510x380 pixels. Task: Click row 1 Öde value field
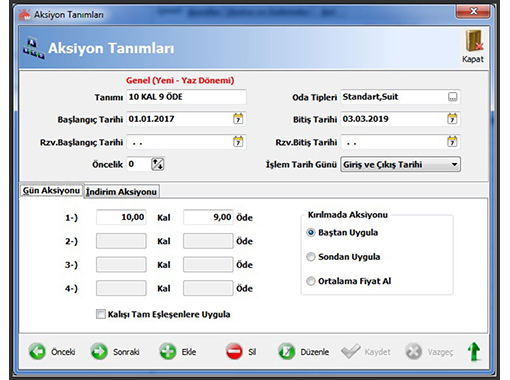click(x=208, y=217)
